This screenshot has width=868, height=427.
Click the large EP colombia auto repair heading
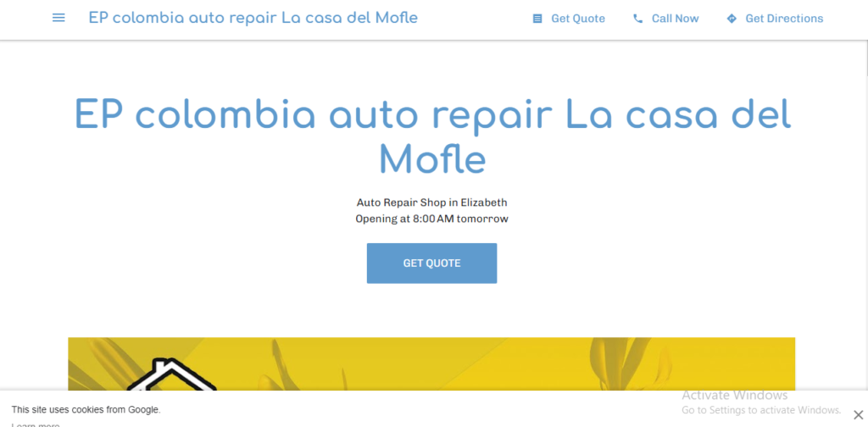(x=432, y=136)
